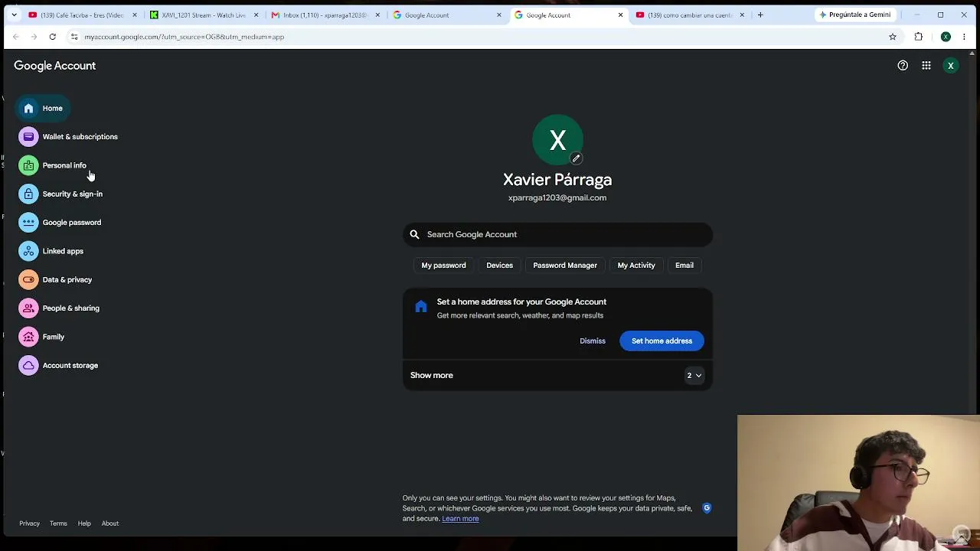Open Wallet & subscriptions section
980x551 pixels.
pos(69,137)
